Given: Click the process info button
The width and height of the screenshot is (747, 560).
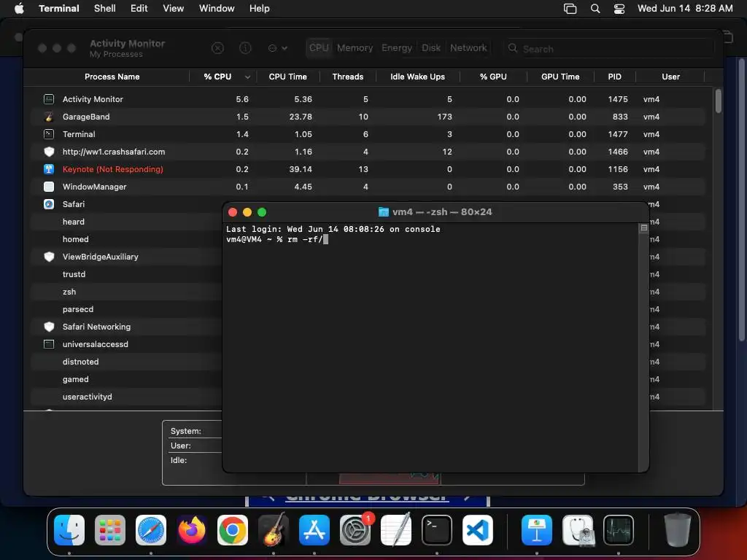Looking at the screenshot, I should coord(245,48).
